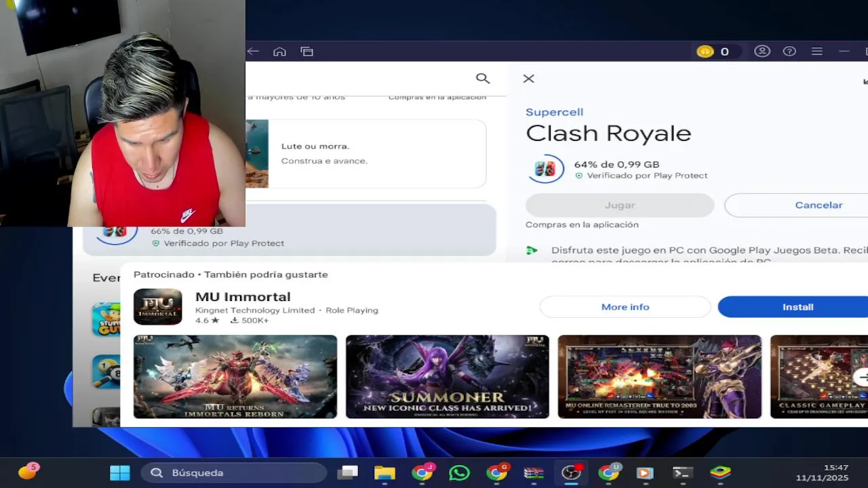Open Task View on the taskbar

pyautogui.click(x=349, y=473)
